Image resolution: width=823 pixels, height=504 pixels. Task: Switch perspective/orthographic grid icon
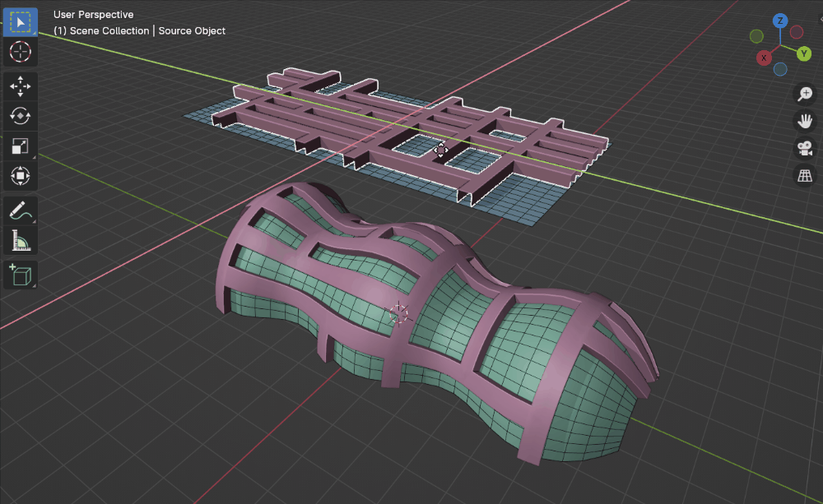[805, 176]
